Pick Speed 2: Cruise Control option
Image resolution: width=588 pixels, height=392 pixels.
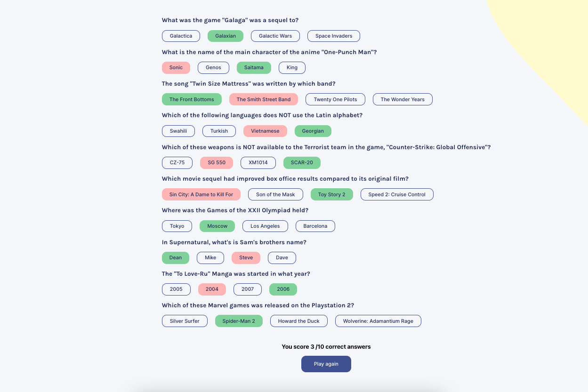tap(397, 194)
